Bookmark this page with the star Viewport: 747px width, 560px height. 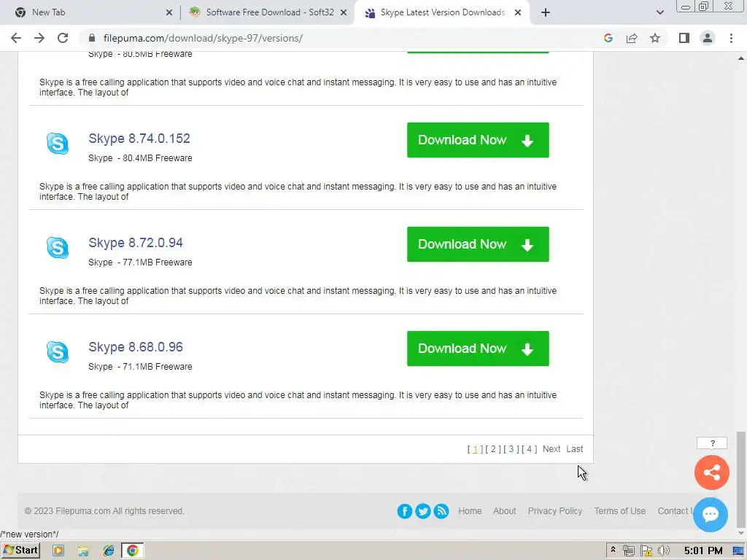coord(655,38)
